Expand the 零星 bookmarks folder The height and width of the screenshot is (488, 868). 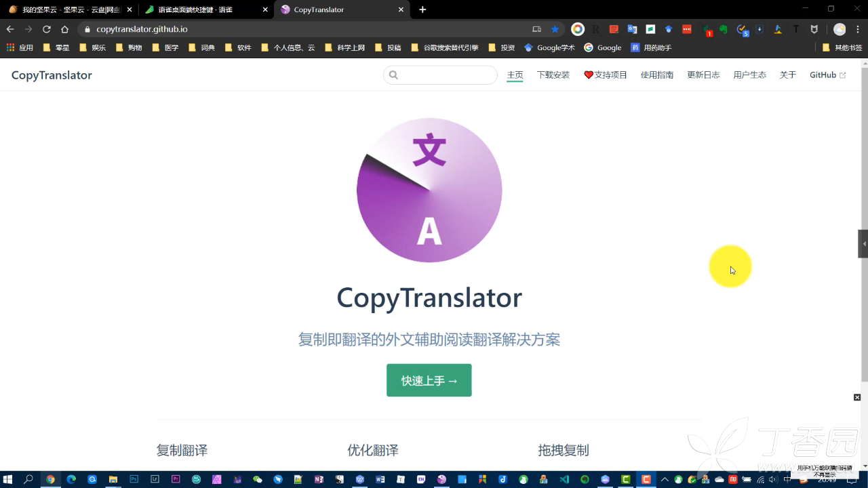[56, 47]
